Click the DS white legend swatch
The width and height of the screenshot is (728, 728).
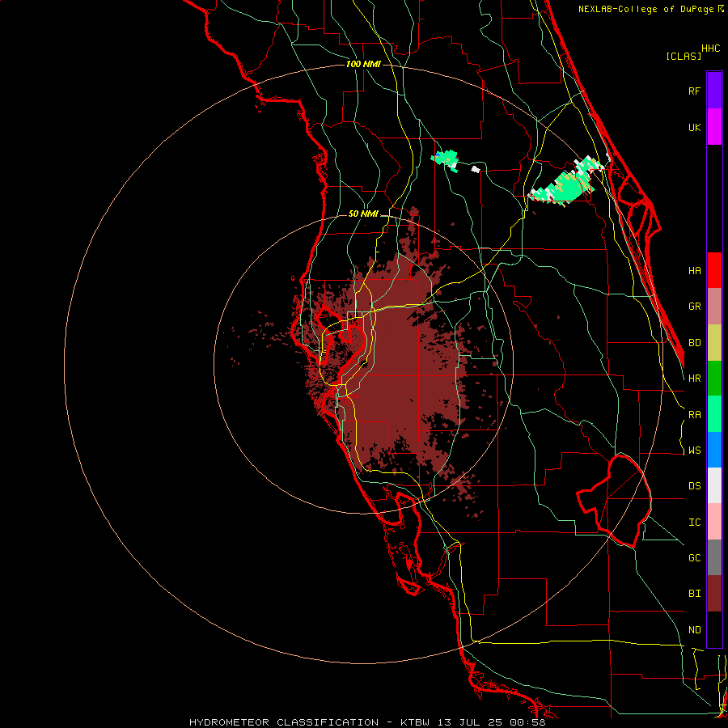(x=714, y=485)
